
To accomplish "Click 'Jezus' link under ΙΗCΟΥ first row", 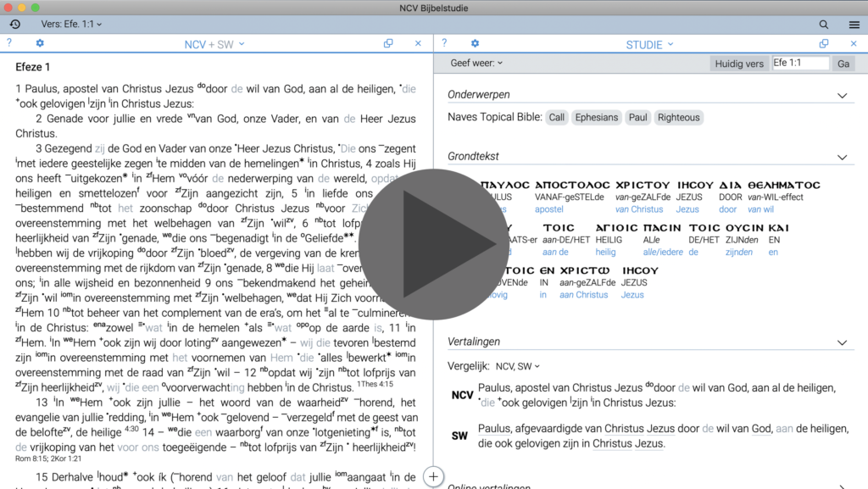I will 687,209.
